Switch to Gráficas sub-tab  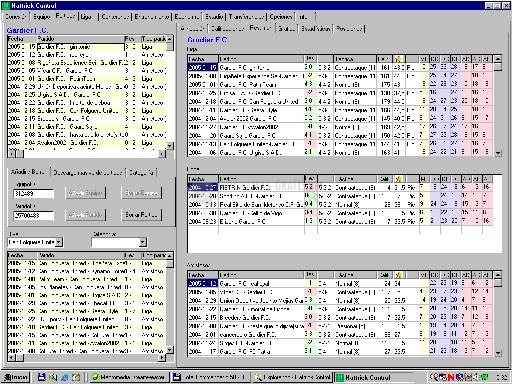[x=287, y=29]
